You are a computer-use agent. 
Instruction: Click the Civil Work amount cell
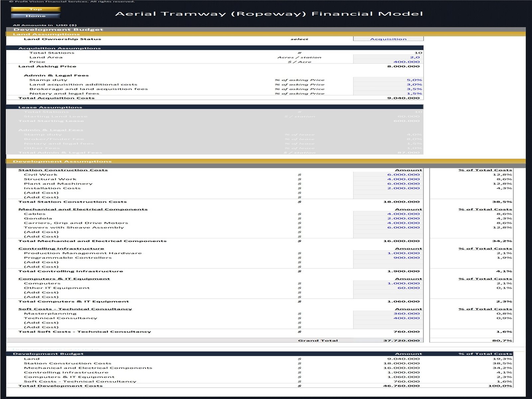click(x=388, y=175)
